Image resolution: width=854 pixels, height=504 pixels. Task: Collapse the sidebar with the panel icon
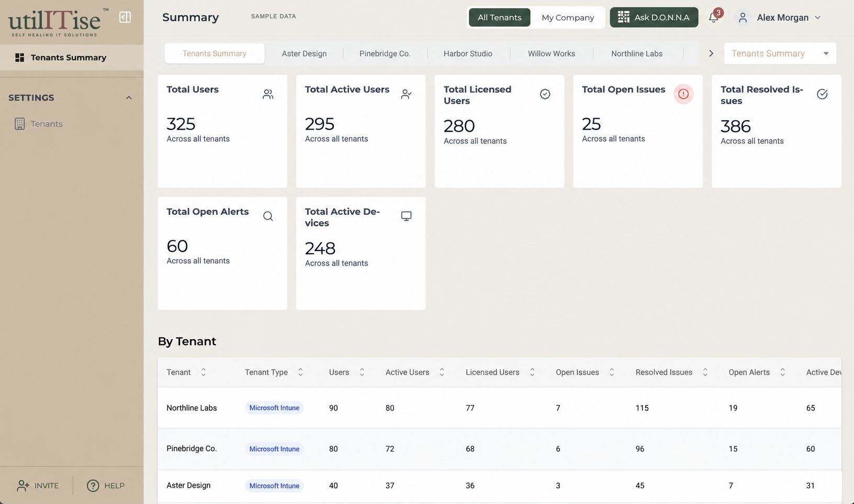(x=125, y=17)
